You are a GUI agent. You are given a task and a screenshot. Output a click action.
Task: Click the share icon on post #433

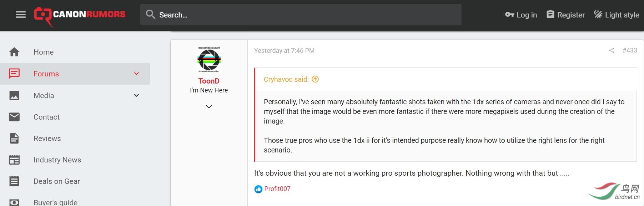pos(612,51)
